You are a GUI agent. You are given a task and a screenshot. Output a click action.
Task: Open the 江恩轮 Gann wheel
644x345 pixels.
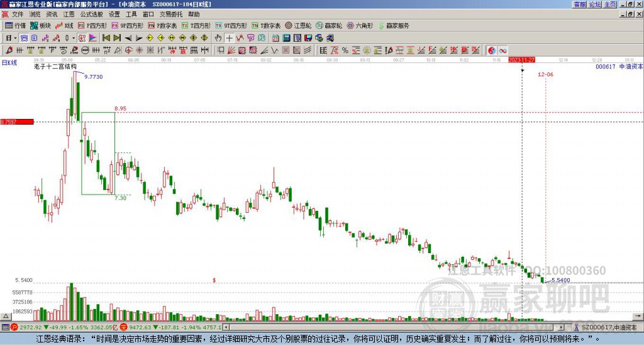[x=298, y=25]
